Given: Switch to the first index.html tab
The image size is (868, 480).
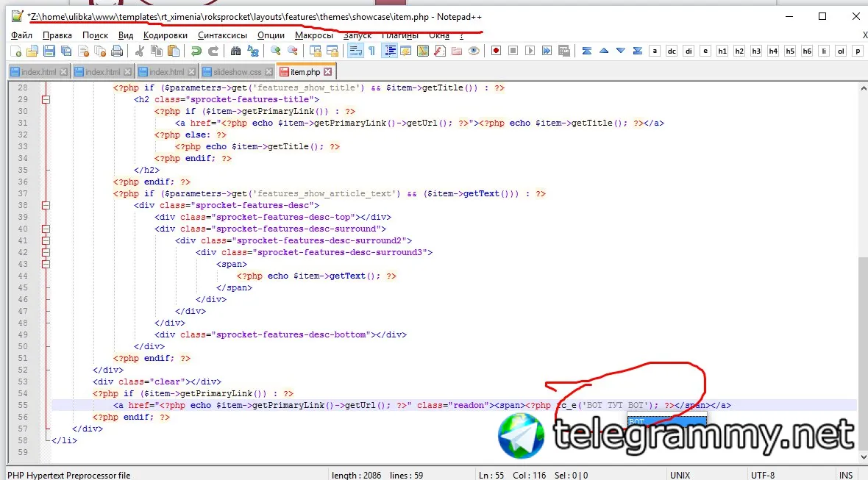Looking at the screenshot, I should tap(39, 72).
